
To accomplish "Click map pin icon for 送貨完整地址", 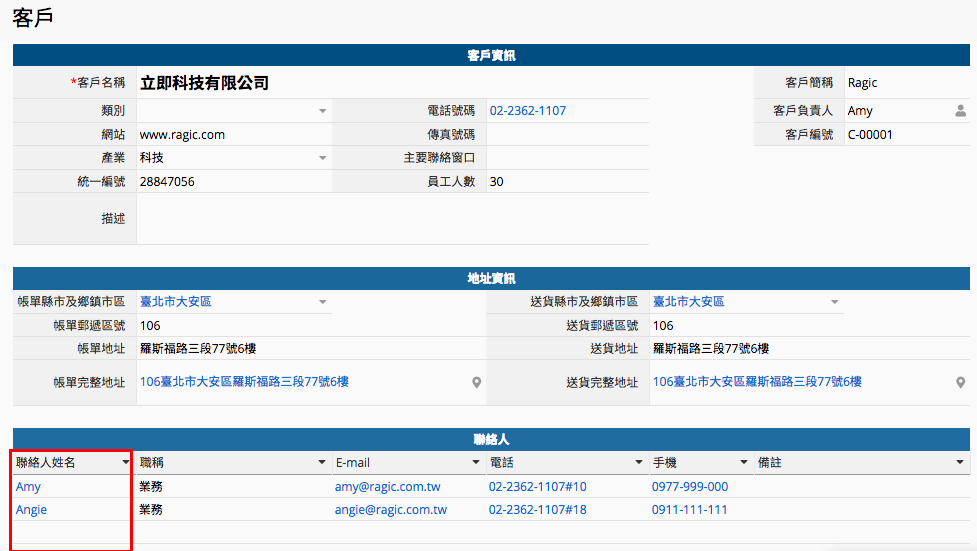I will 960,382.
